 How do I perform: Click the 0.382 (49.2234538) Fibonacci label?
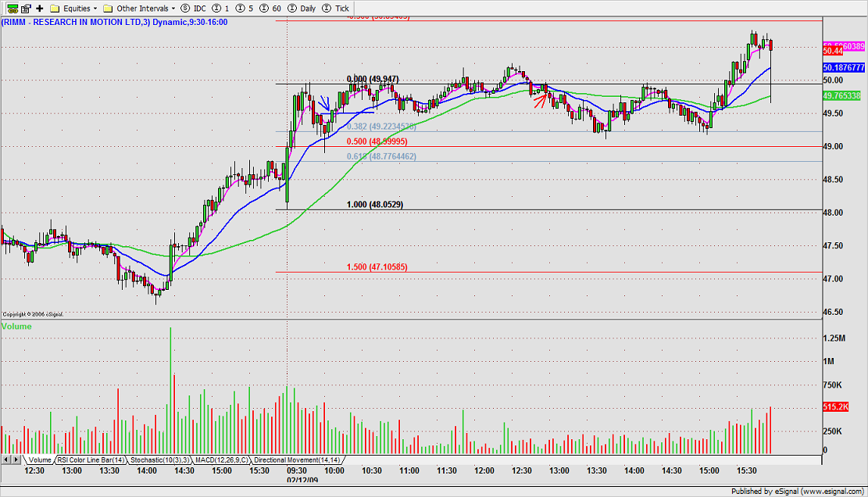pos(381,127)
